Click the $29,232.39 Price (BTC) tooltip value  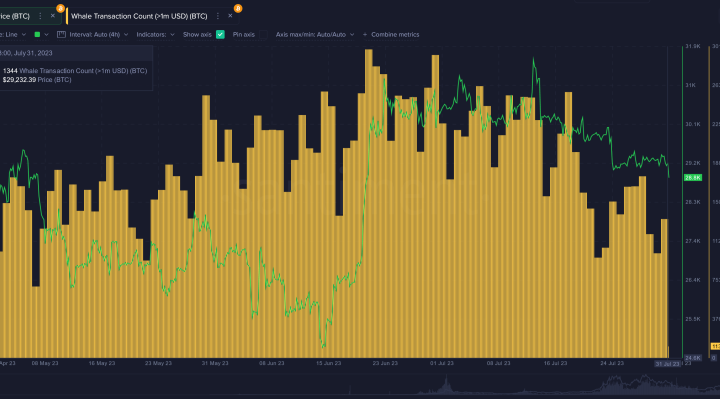(37, 80)
